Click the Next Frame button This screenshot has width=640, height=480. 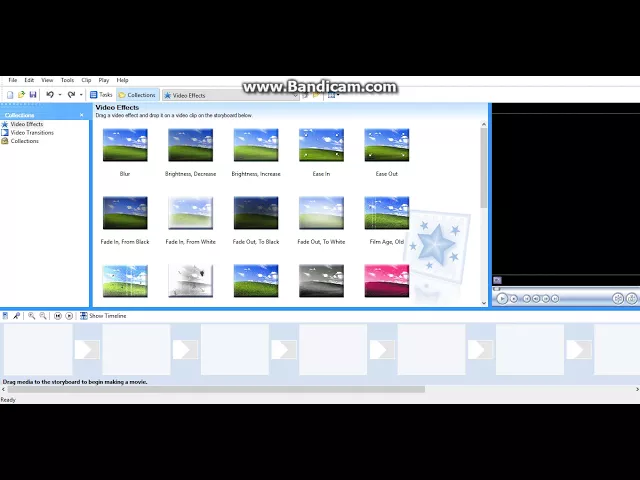tap(546, 299)
